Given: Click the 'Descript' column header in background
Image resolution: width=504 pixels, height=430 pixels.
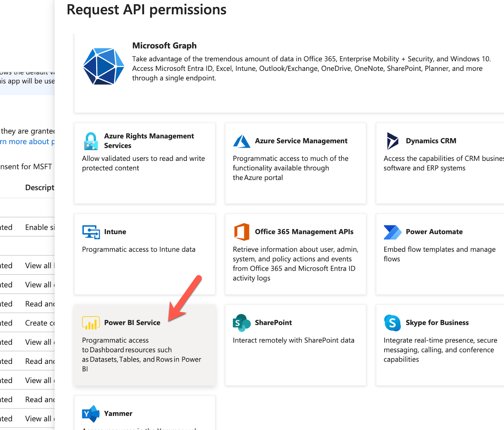Looking at the screenshot, I should pyautogui.click(x=40, y=188).
